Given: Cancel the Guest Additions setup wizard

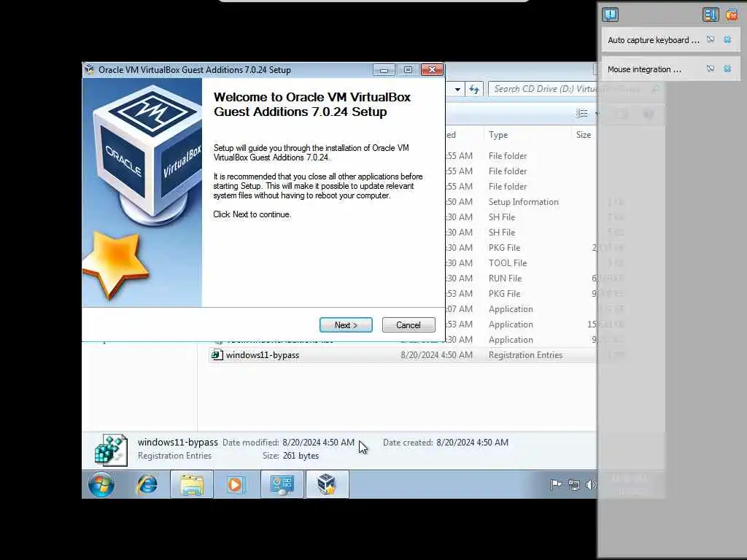Looking at the screenshot, I should (x=409, y=324).
